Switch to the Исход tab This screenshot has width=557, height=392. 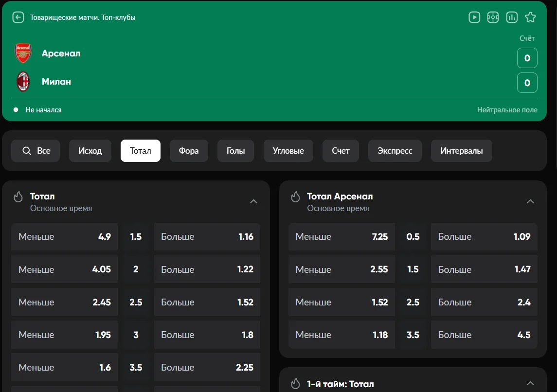click(90, 151)
